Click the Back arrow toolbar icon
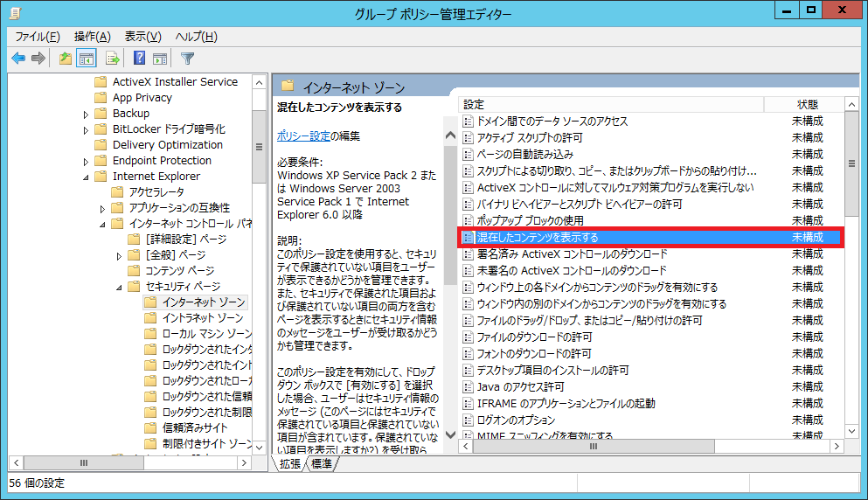The height and width of the screenshot is (500, 868). click(x=18, y=59)
